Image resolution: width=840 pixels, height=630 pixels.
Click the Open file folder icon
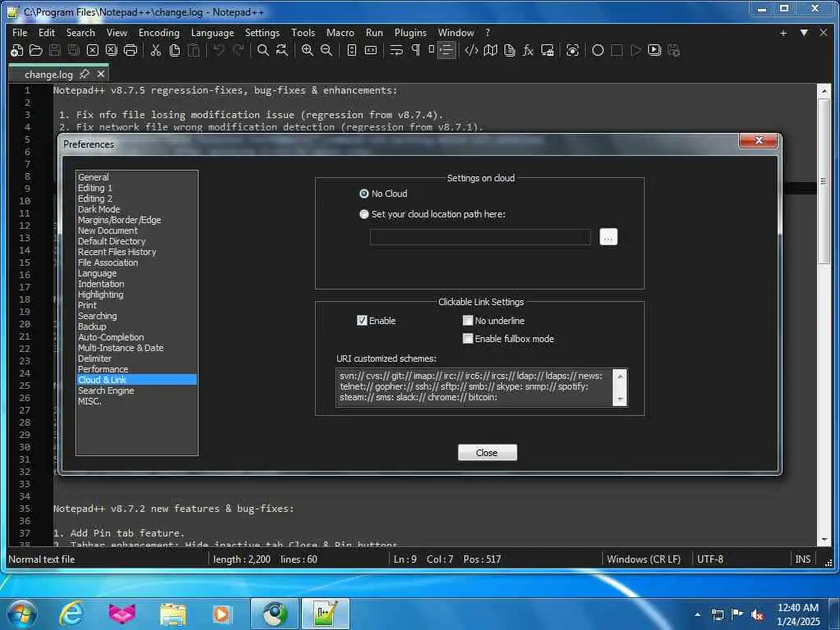(x=36, y=50)
